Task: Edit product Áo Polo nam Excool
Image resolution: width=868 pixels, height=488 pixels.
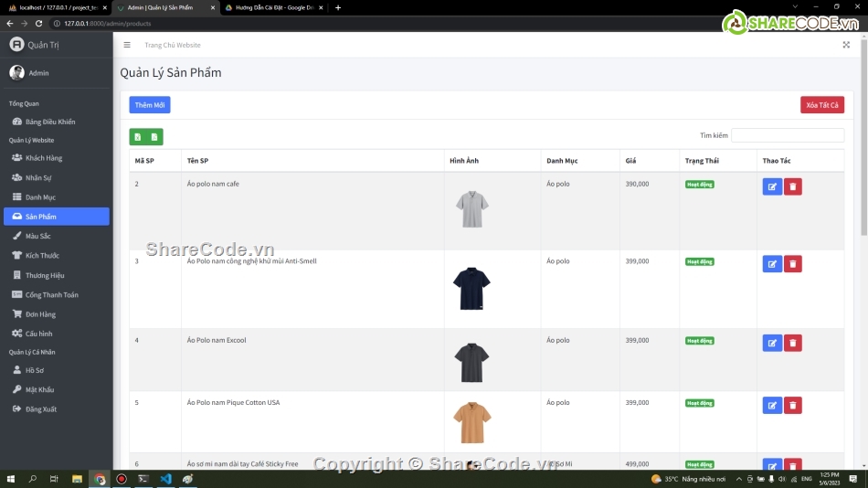Action: point(772,343)
